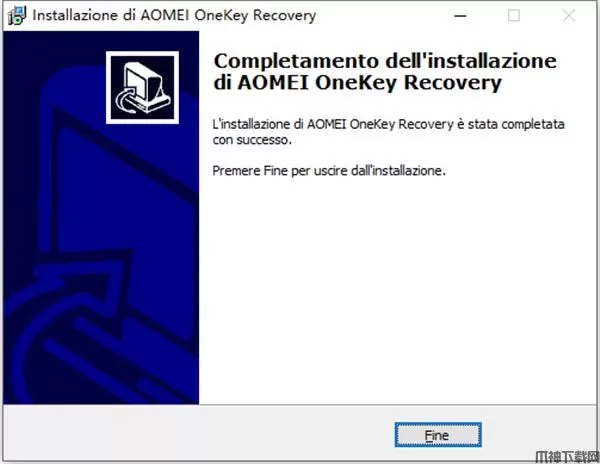The height and width of the screenshot is (464, 600).
Task: Click 'Premere Fine per uscire dall'installazione' text
Action: point(329,171)
